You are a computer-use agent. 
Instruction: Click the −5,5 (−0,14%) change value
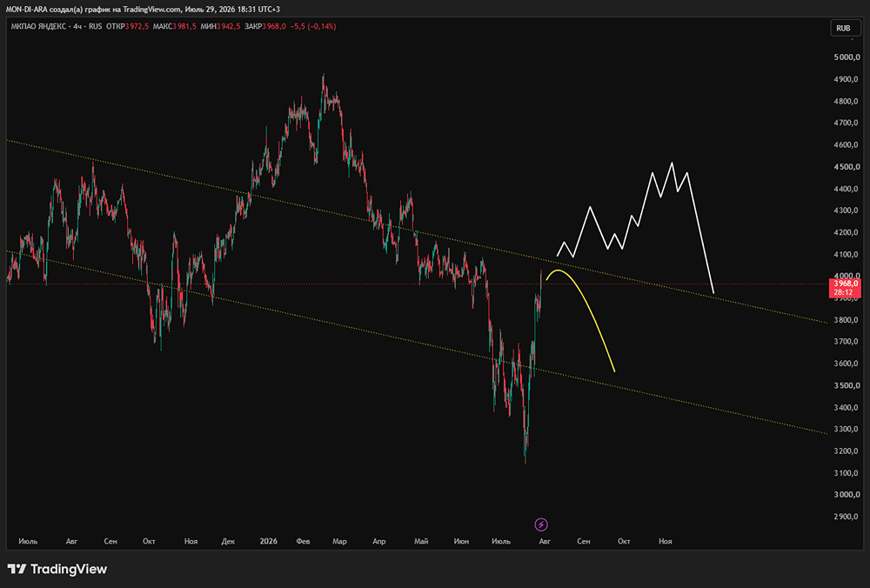[x=313, y=26]
